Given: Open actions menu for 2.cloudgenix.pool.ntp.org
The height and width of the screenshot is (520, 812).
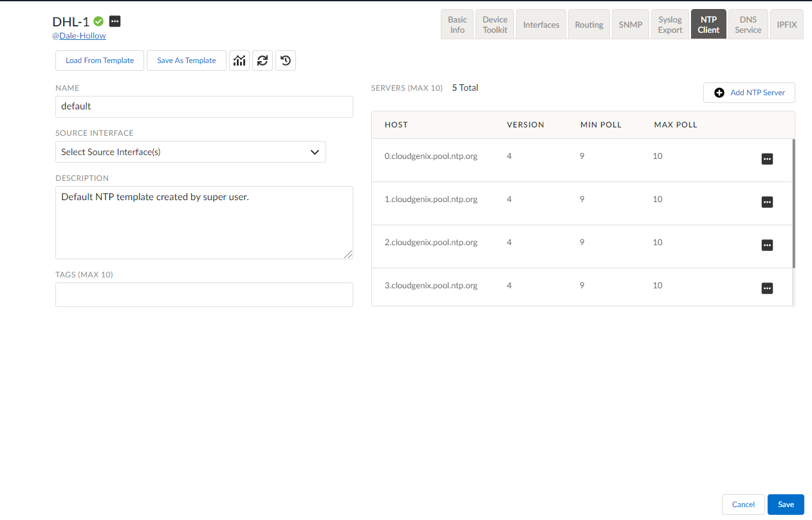Looking at the screenshot, I should click(767, 245).
